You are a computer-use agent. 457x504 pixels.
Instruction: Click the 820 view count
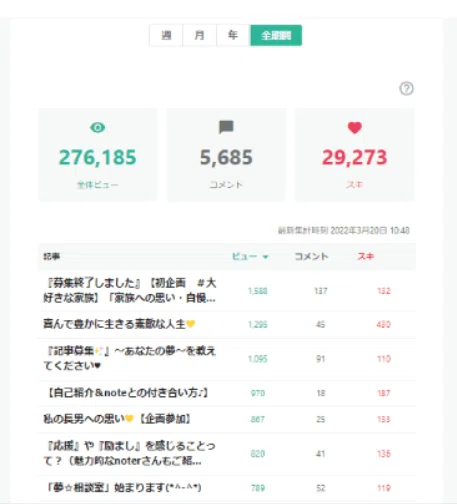tap(258, 454)
